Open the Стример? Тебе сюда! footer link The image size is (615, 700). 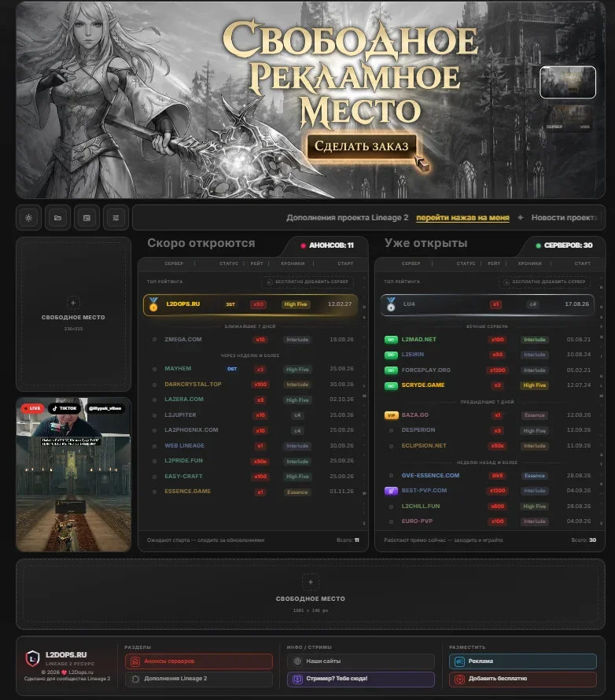coord(361,679)
